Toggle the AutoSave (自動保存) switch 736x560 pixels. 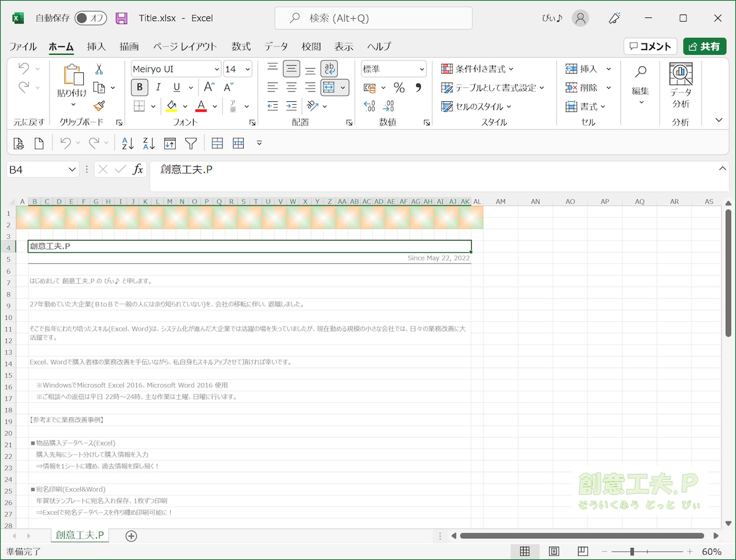click(x=90, y=18)
